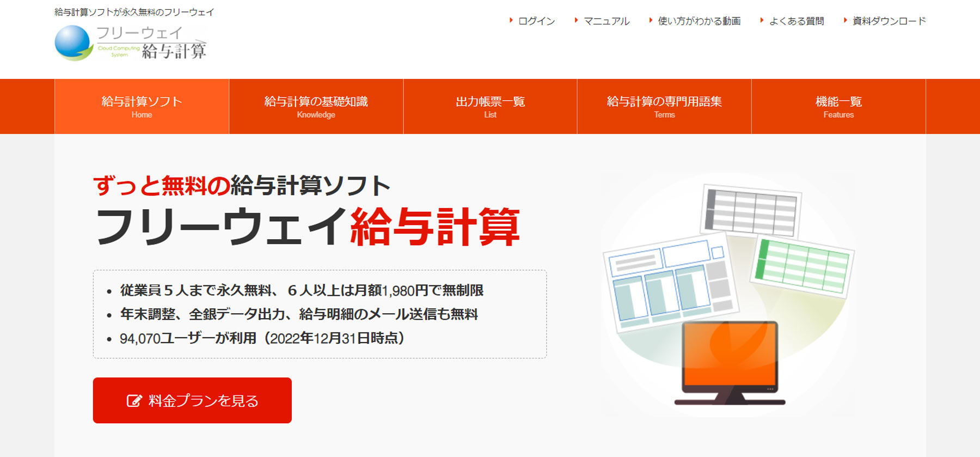Click the red arrow before ログイン
This screenshot has width=980, height=457.
pyautogui.click(x=511, y=20)
